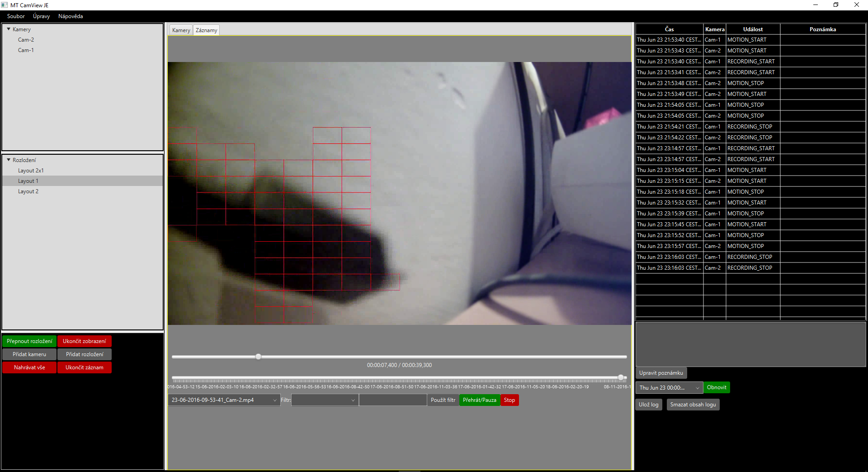
Task: Collapse the Kamery tree node
Action: coord(9,29)
